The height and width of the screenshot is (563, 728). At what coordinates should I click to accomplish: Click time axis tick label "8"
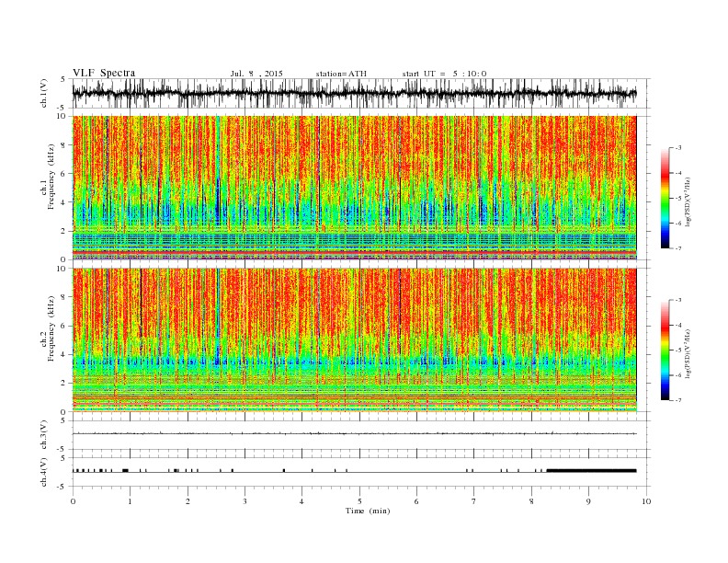click(531, 501)
